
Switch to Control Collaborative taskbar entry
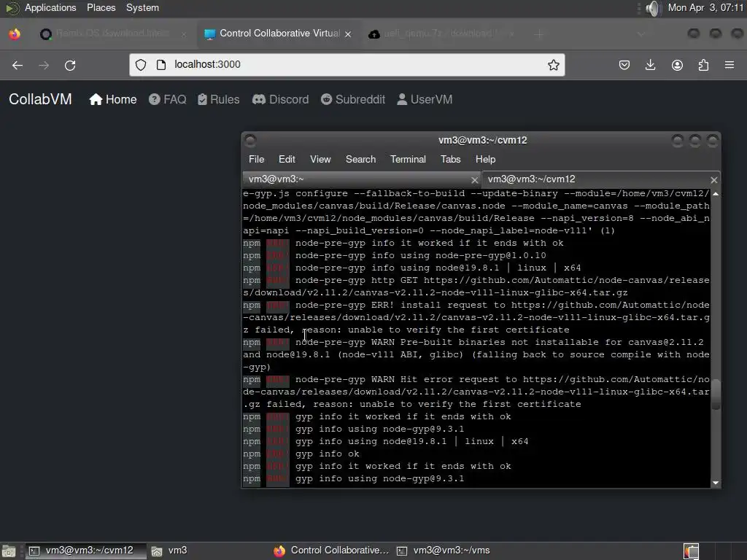click(332, 551)
